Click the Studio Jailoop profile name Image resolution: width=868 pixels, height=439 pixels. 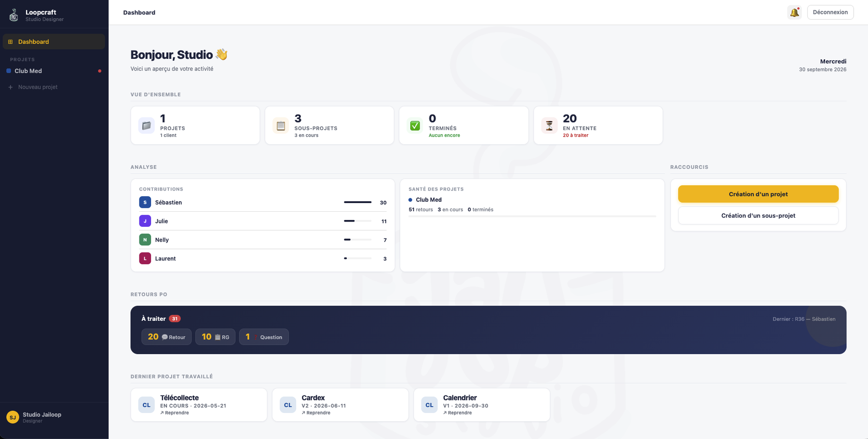[x=42, y=415]
